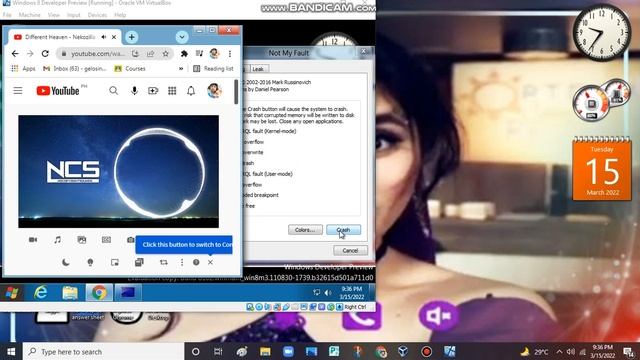This screenshot has width=640, height=360.
Task: Open the VirtualBox Devices menu
Action: (x=97, y=15)
